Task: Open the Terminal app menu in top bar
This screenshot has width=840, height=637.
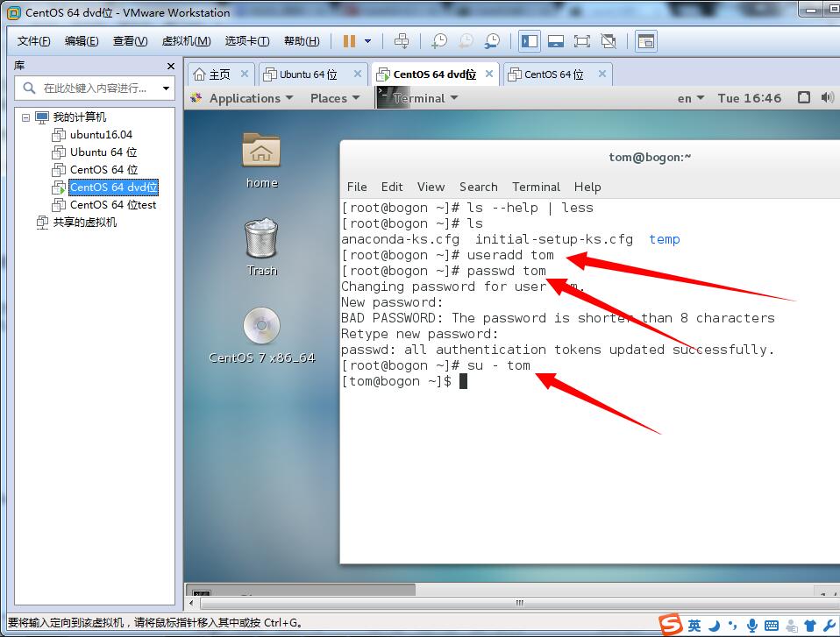Action: (x=418, y=98)
